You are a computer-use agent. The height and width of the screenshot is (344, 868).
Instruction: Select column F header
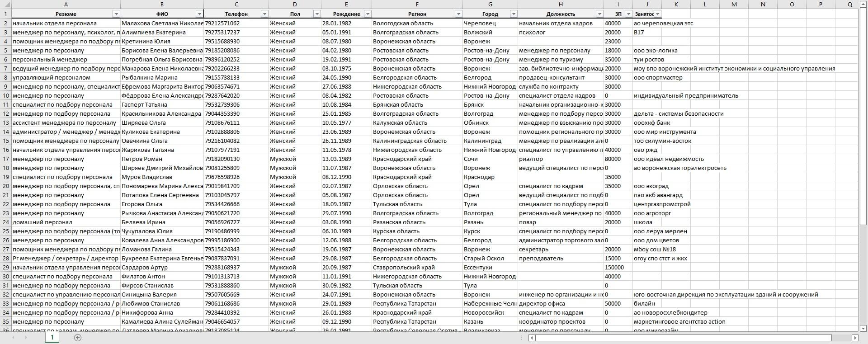click(x=417, y=5)
